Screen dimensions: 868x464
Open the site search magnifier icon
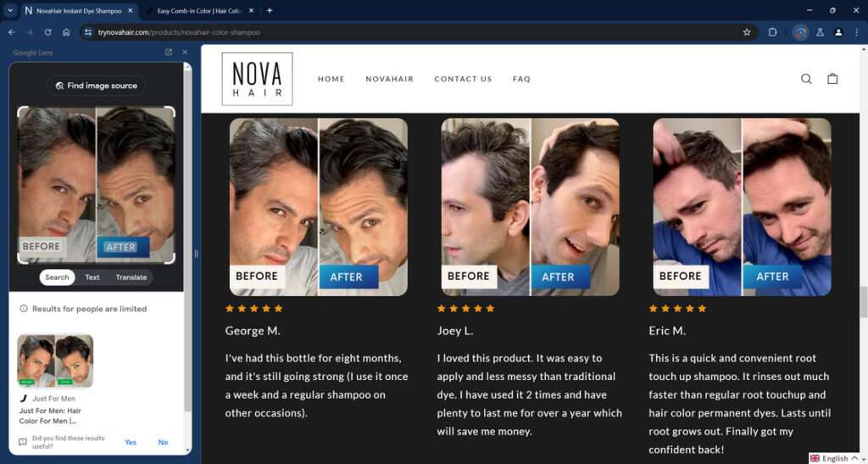[807, 79]
